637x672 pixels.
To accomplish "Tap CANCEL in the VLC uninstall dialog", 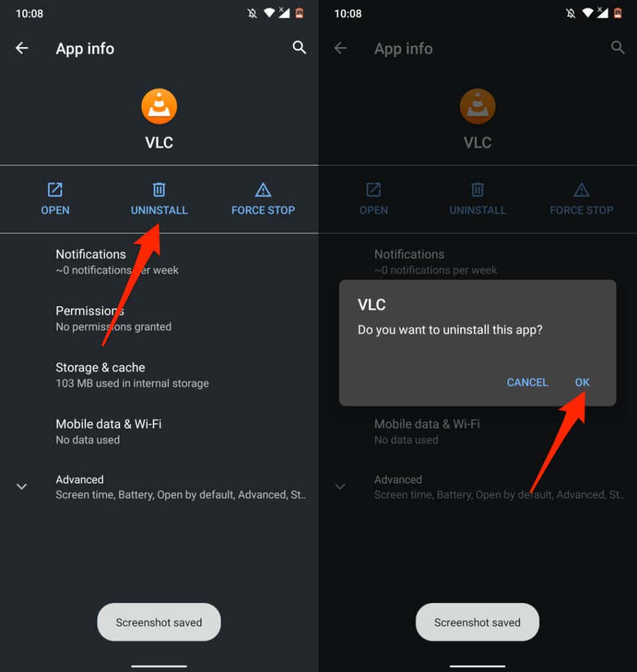I will pyautogui.click(x=527, y=383).
